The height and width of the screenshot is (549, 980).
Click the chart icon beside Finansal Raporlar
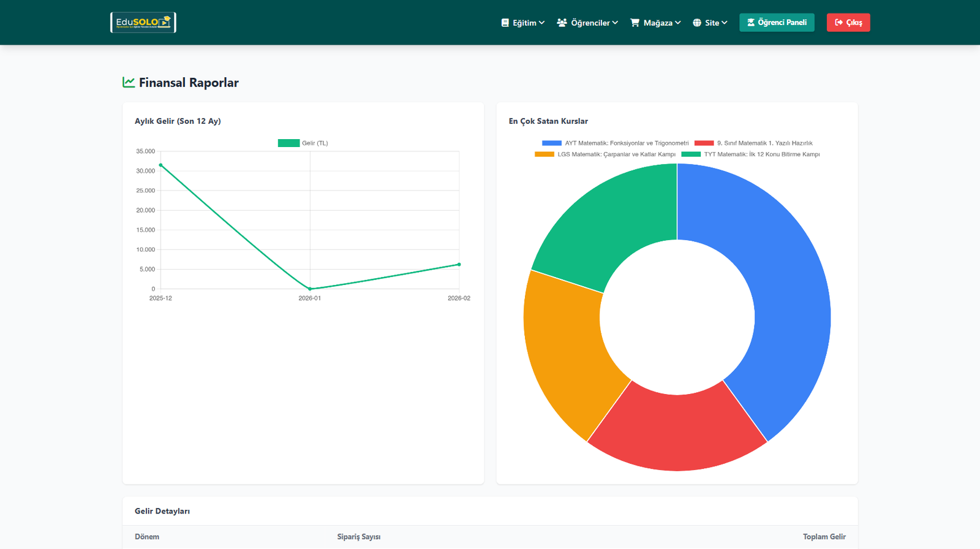(129, 82)
